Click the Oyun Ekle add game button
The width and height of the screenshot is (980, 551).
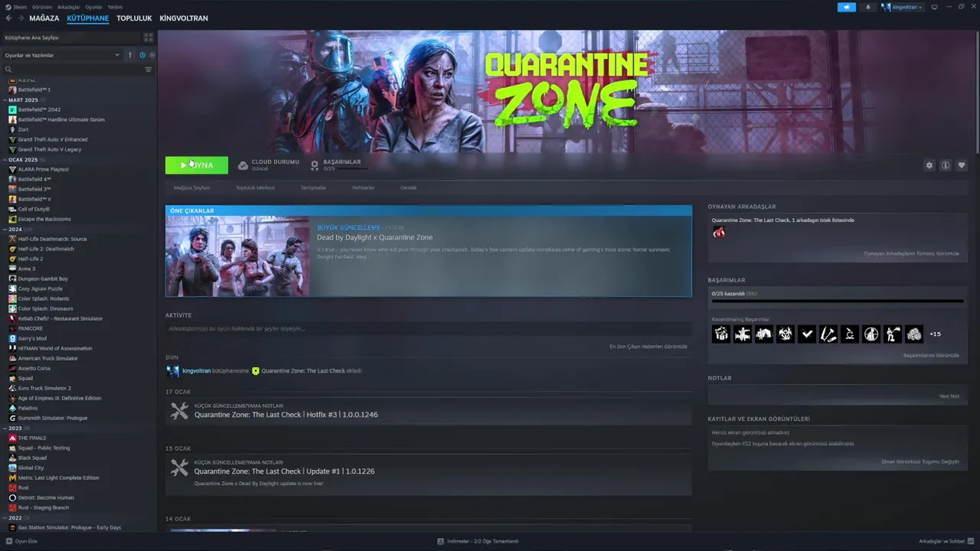pyautogui.click(x=21, y=541)
